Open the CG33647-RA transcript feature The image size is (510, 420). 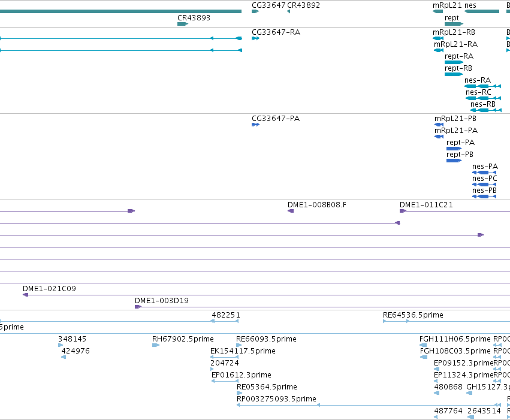point(276,32)
